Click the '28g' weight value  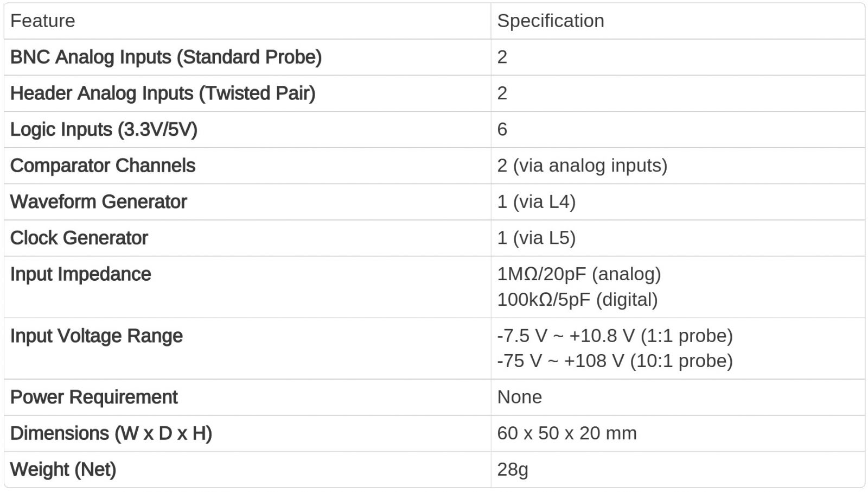[512, 470]
